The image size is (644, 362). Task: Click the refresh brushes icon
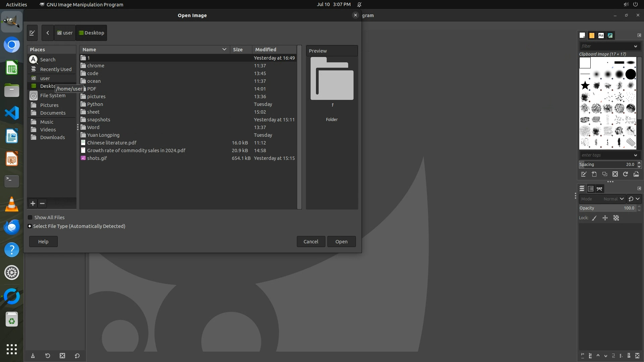625,174
